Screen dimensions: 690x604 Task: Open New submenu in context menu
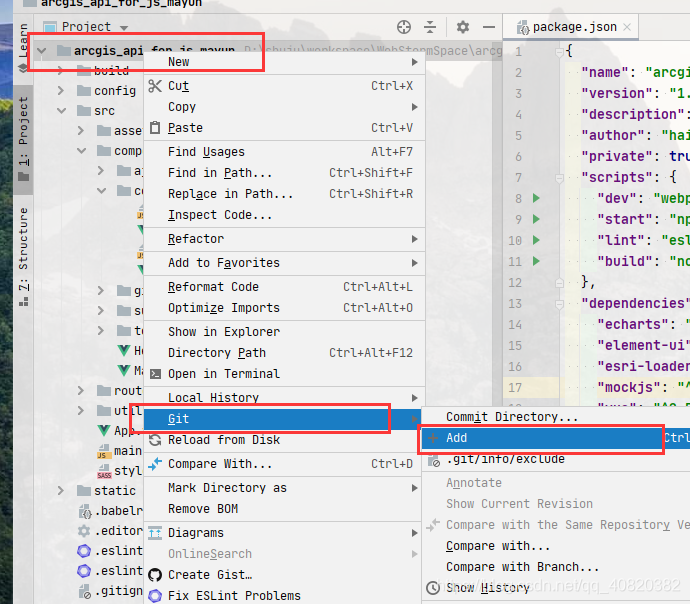284,62
